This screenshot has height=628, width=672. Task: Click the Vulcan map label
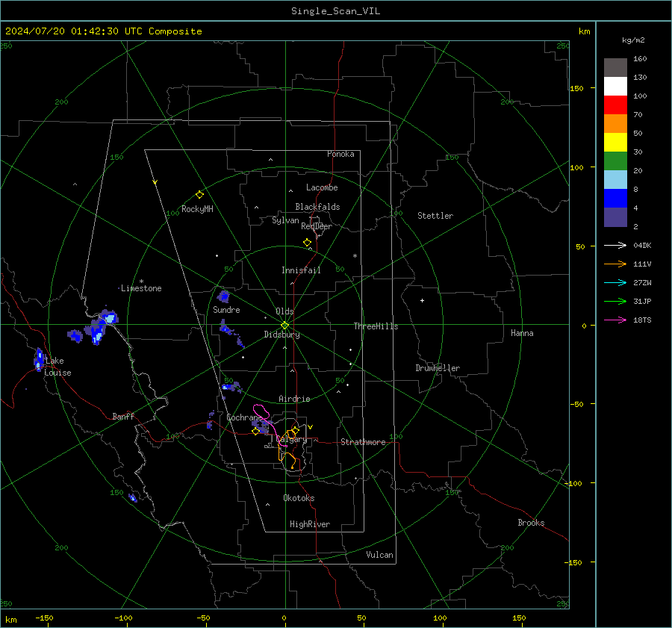[x=379, y=555]
